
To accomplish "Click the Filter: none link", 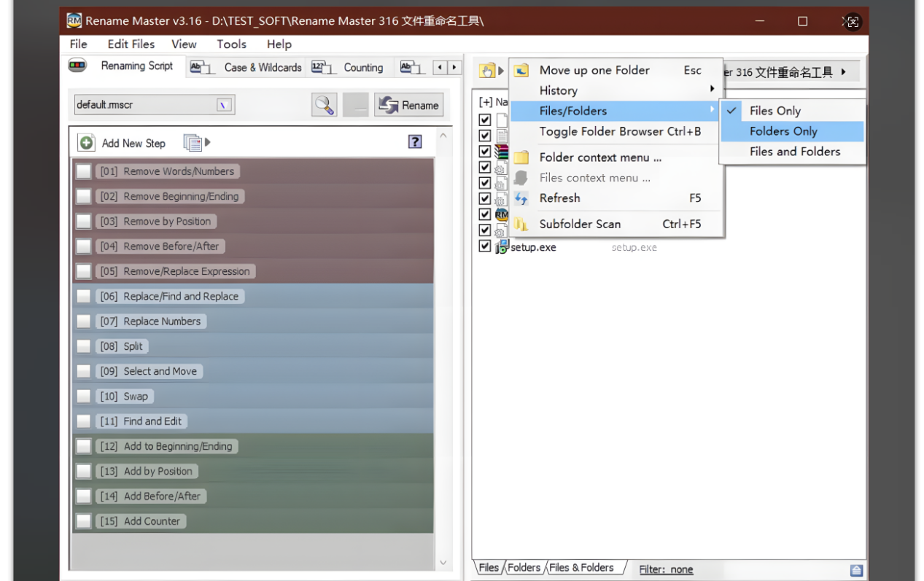I will click(x=666, y=569).
